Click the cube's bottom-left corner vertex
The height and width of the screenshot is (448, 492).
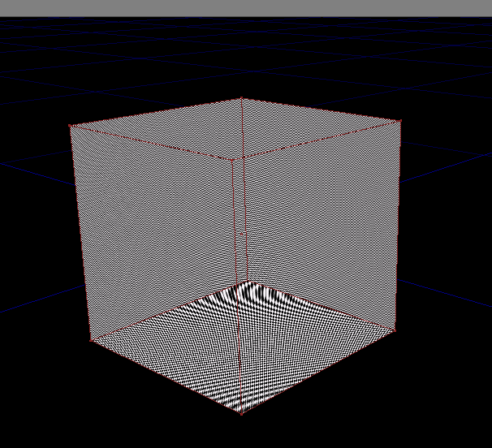90,341
